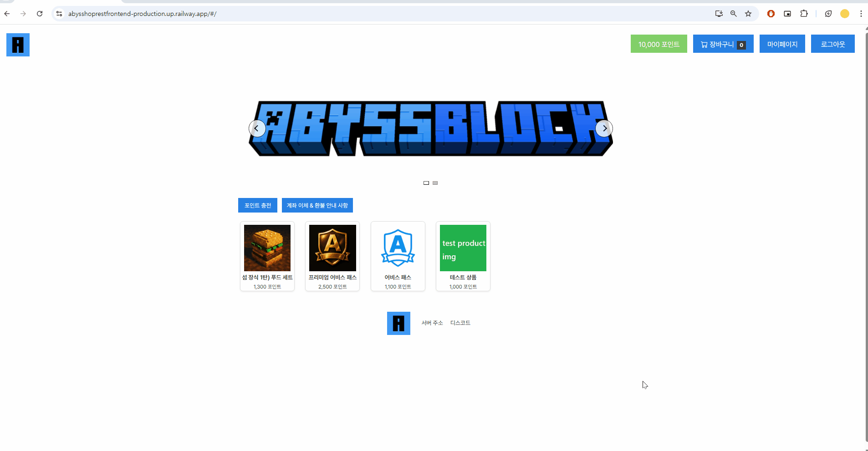This screenshot has height=451, width=868.
Task: Click the install app icon in address bar
Action: coord(719,14)
